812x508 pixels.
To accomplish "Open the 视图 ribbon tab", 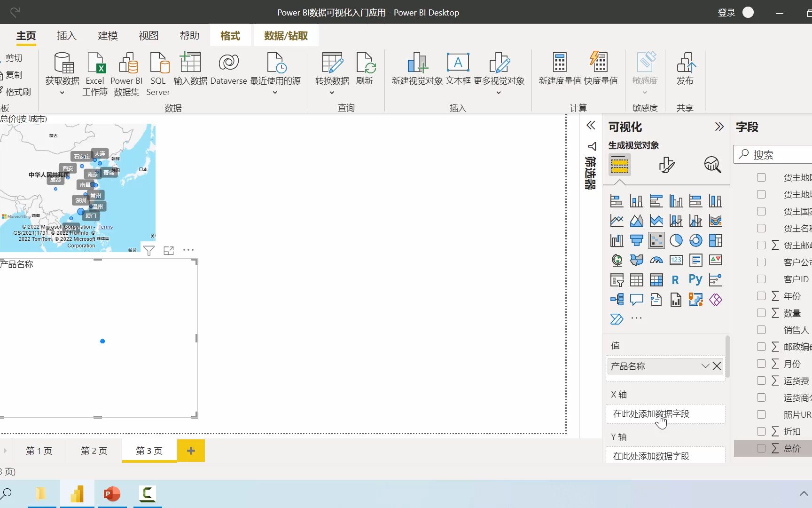I will (148, 36).
